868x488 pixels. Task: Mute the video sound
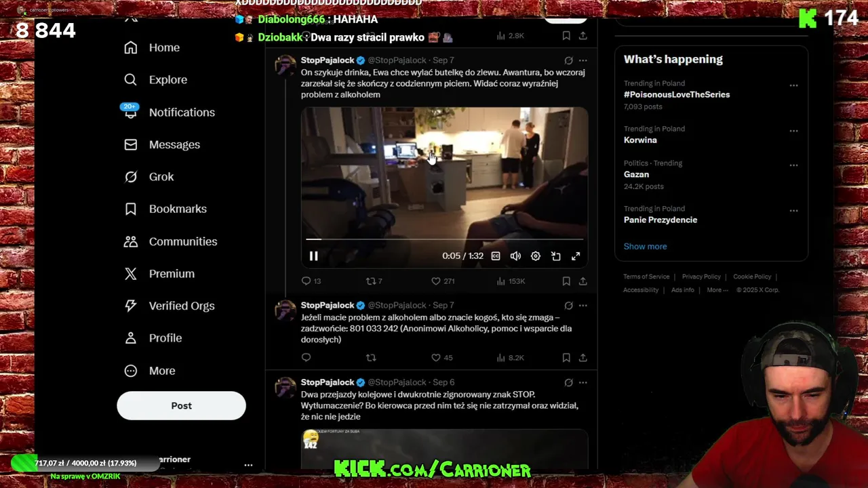pos(515,256)
